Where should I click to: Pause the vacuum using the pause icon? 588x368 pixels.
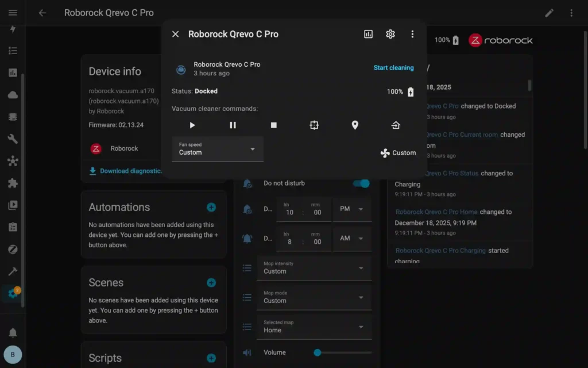[233, 125]
